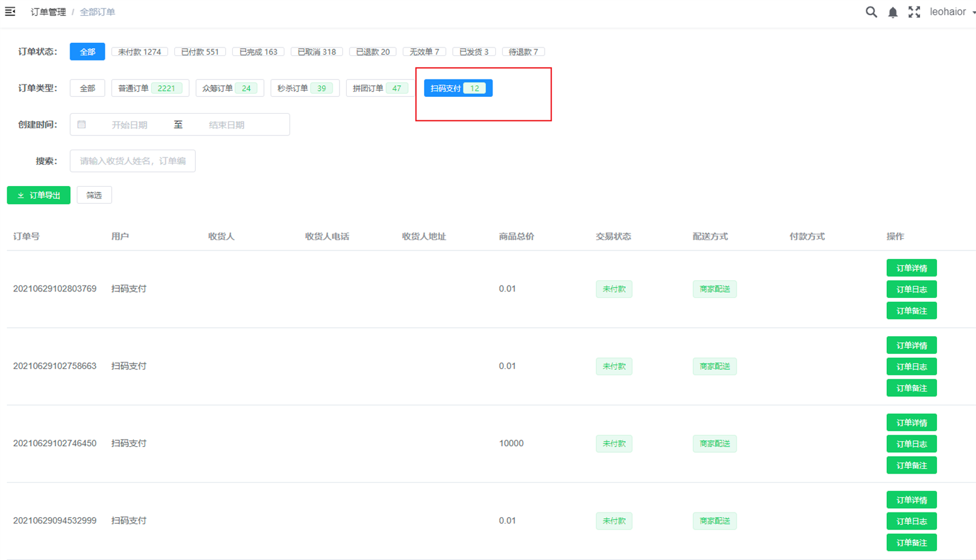Filter by 已取消 318 status

point(317,52)
